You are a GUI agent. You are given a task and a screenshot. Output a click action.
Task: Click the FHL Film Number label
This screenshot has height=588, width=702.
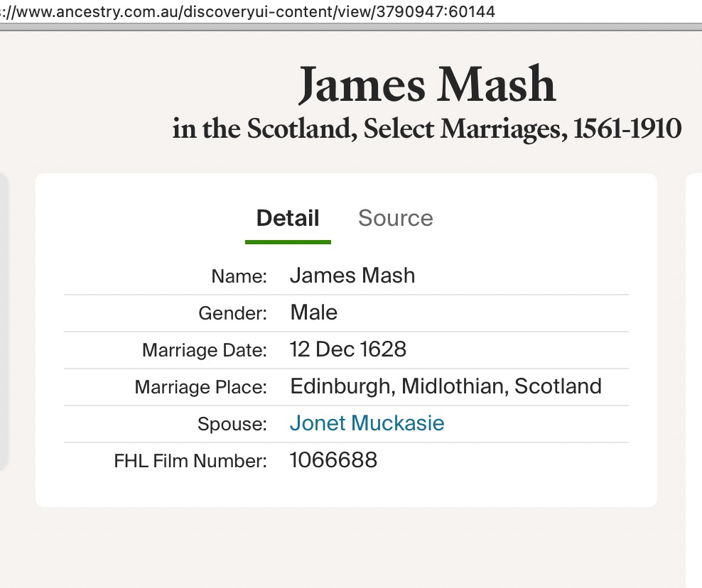pyautogui.click(x=190, y=461)
